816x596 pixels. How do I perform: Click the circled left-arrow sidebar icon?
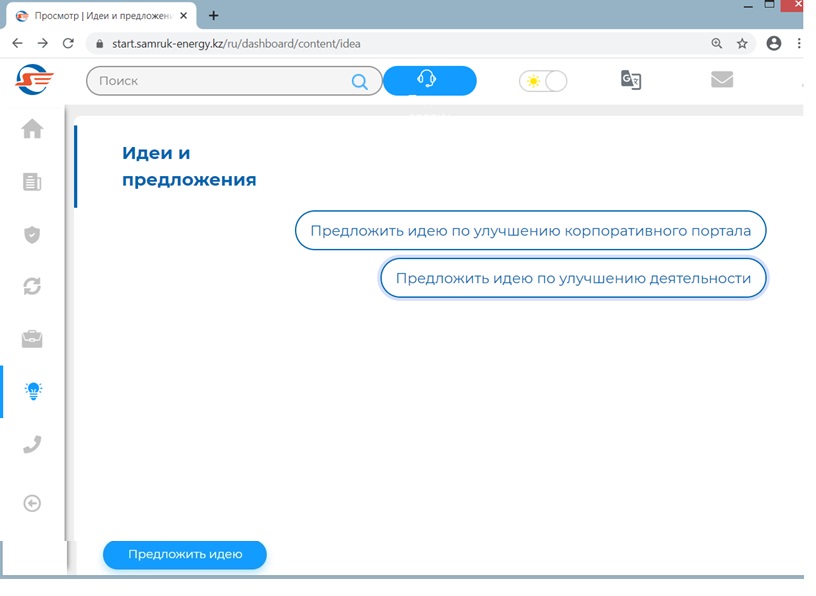point(32,503)
